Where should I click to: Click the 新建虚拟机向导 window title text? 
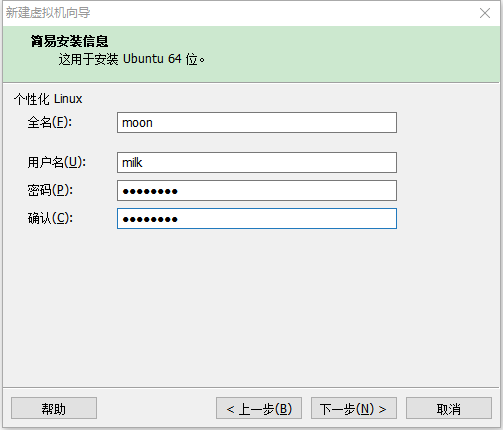click(x=48, y=13)
